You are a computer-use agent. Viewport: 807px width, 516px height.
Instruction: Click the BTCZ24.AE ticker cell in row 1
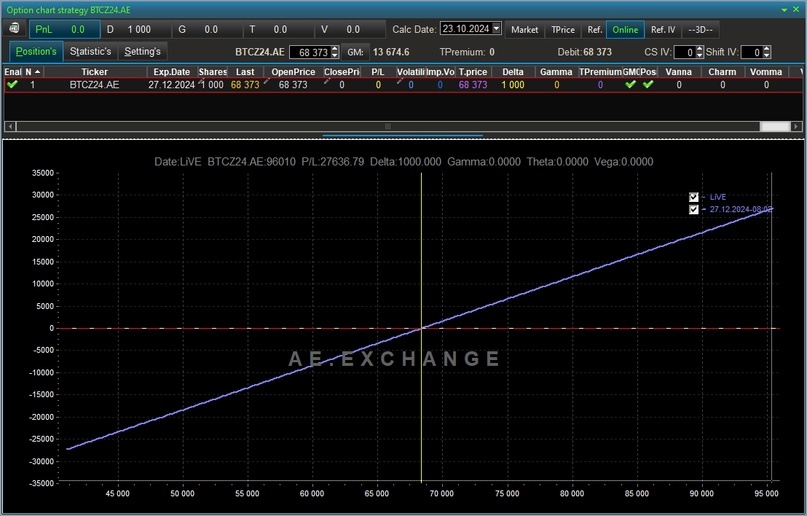[94, 84]
